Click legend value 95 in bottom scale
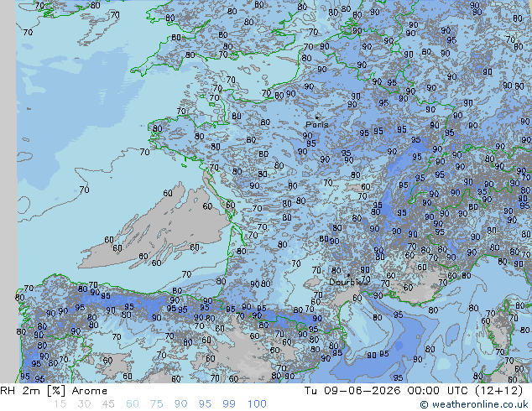Viewport: 532px width, 411px height. (205, 404)
